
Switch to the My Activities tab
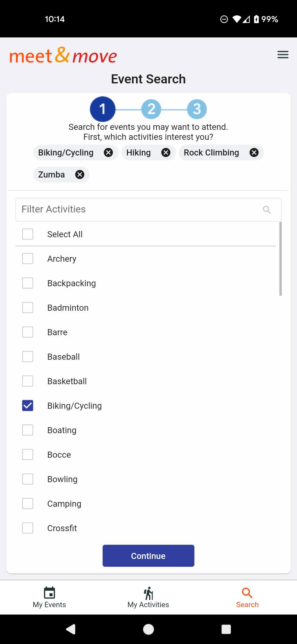148,597
